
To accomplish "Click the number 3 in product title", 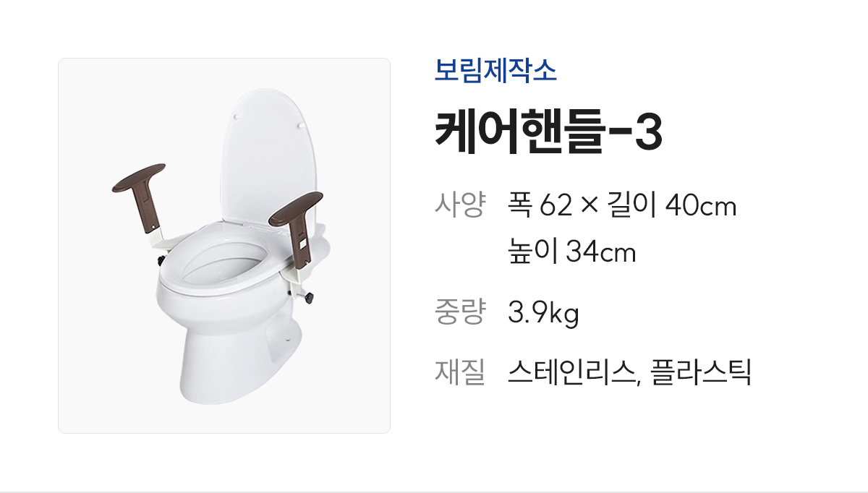I will click(647, 132).
